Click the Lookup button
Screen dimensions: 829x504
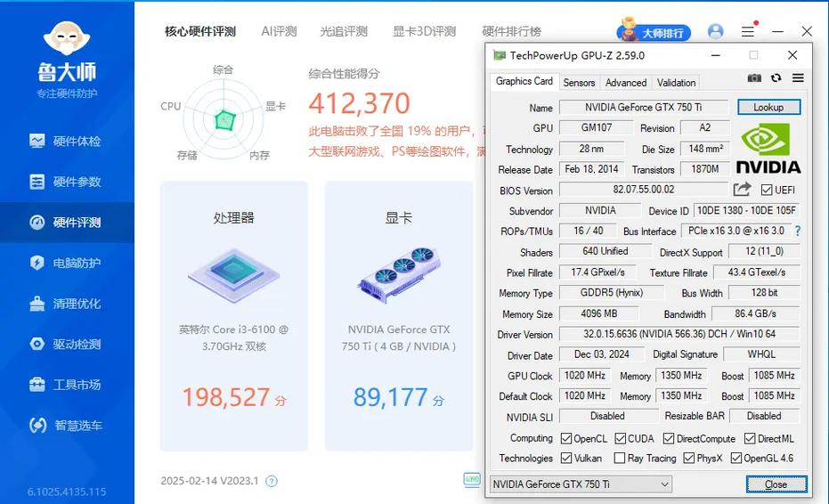768,108
